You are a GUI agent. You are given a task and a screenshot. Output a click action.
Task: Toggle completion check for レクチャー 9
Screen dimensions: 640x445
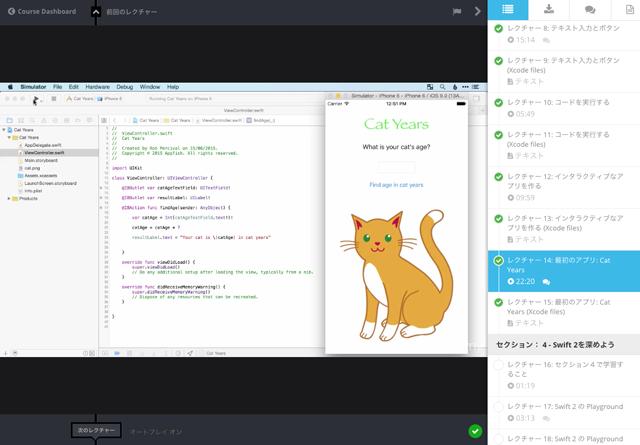(498, 61)
